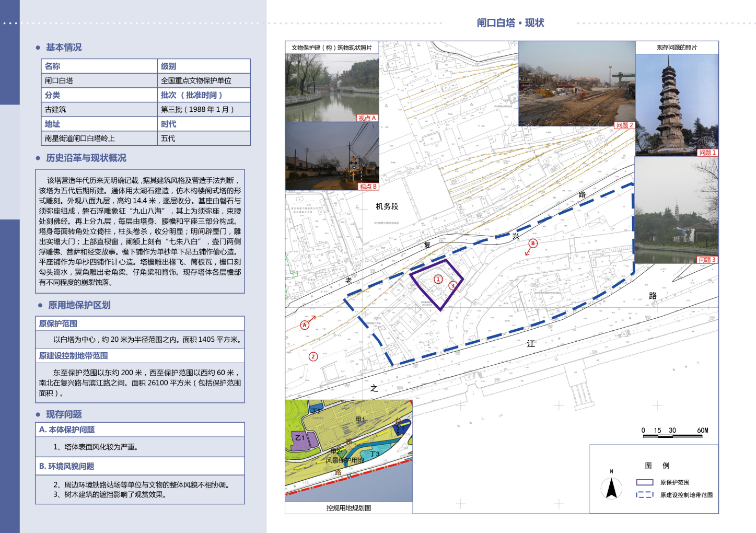
Task: Click the 级别 table header cell
Action: point(204,66)
